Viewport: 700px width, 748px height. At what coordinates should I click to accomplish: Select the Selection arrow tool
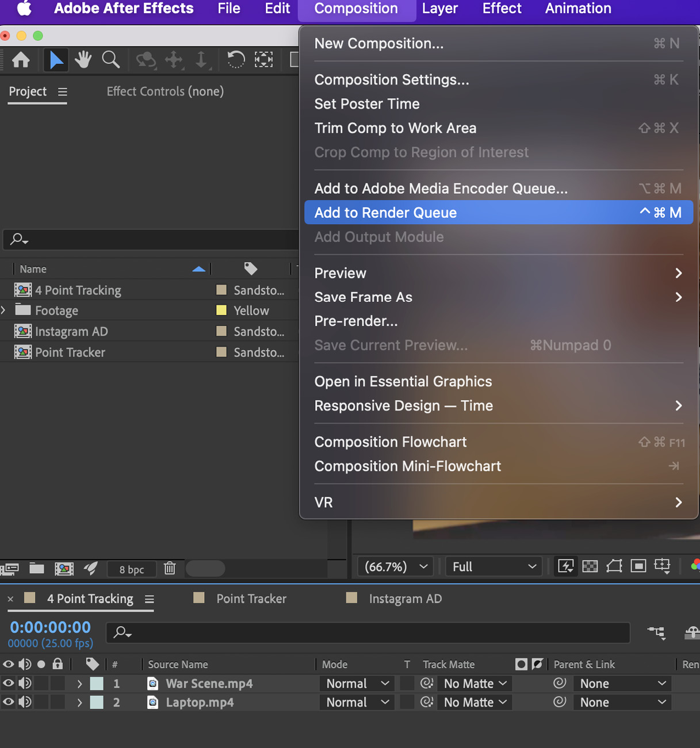56,60
